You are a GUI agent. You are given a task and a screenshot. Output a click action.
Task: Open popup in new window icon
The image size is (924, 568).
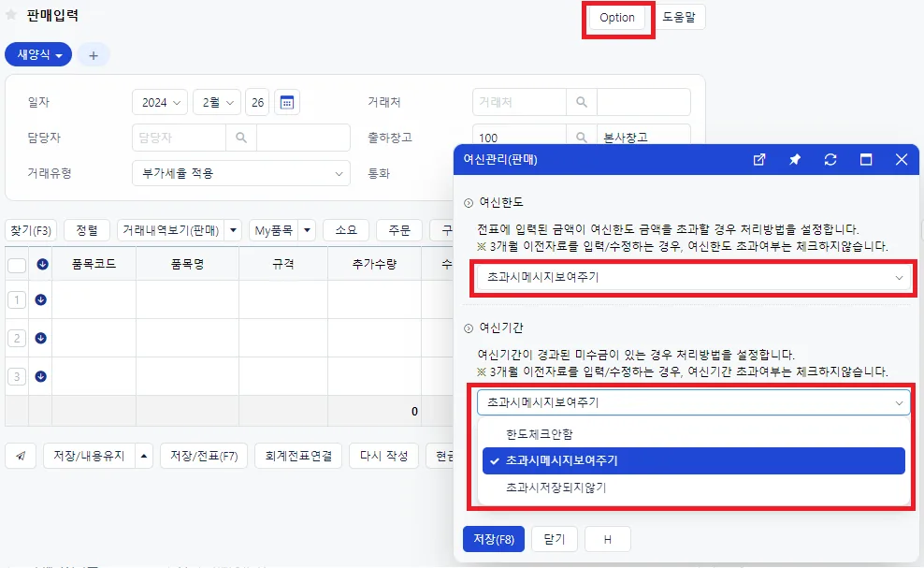(x=759, y=159)
